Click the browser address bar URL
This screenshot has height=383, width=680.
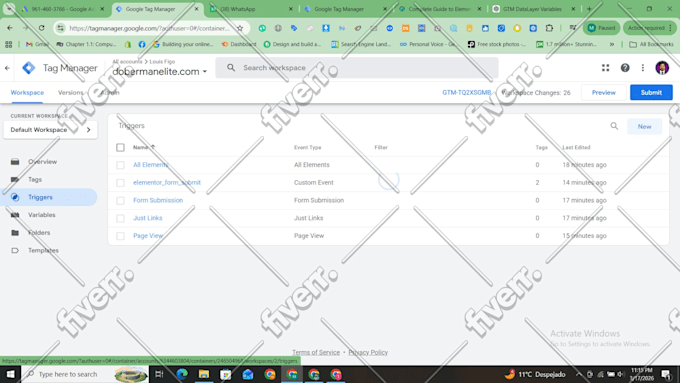150,28
